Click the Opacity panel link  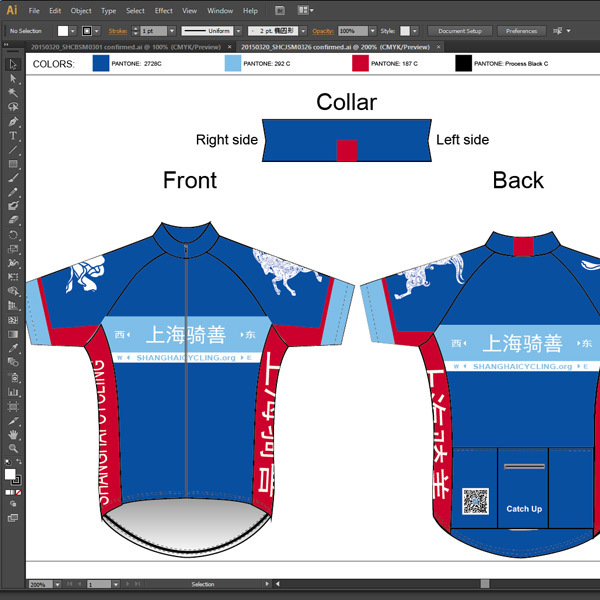coord(323,31)
